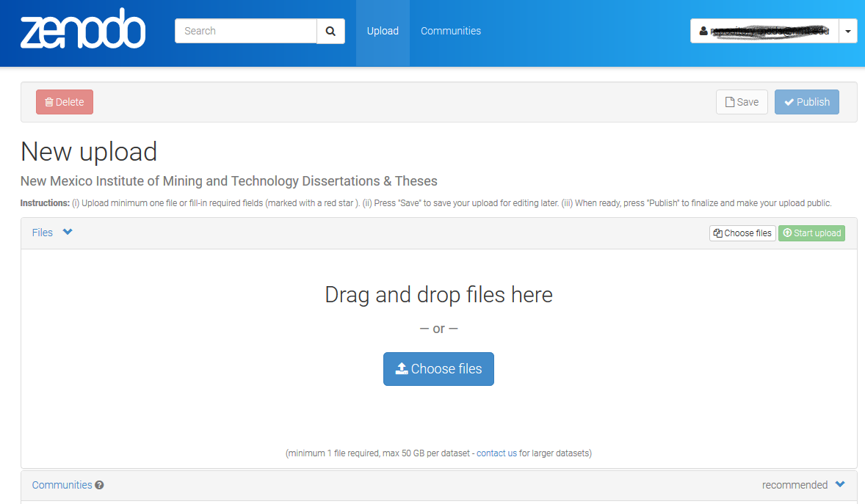The image size is (865, 504).
Task: Go to Communities in the top navigation
Action: pos(451,31)
